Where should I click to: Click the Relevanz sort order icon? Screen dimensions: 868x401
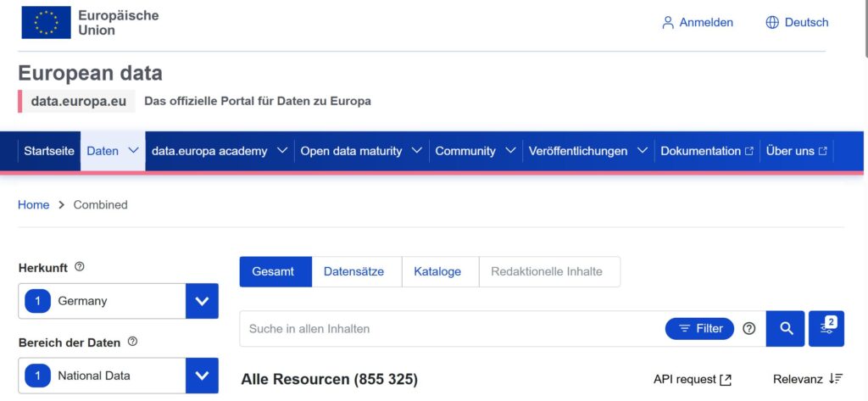(x=836, y=379)
